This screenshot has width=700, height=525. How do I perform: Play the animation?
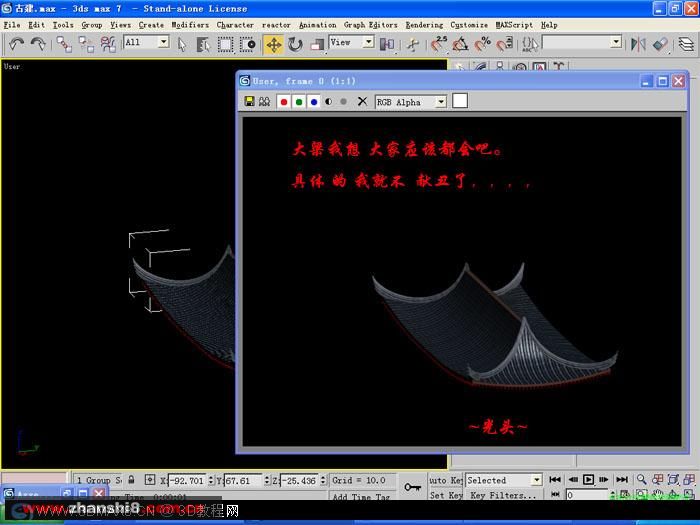click(588, 479)
